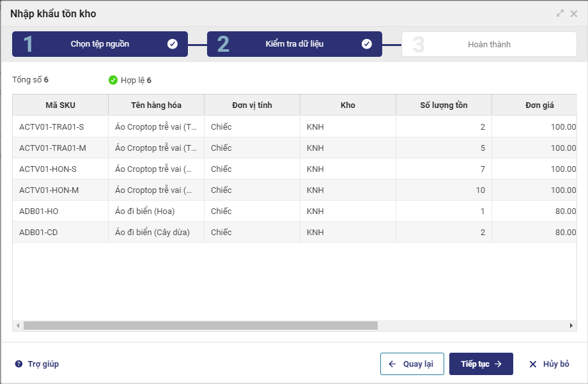Click the price in row ADB01-HO
Viewport: 588px width, 384px height.
click(x=566, y=211)
